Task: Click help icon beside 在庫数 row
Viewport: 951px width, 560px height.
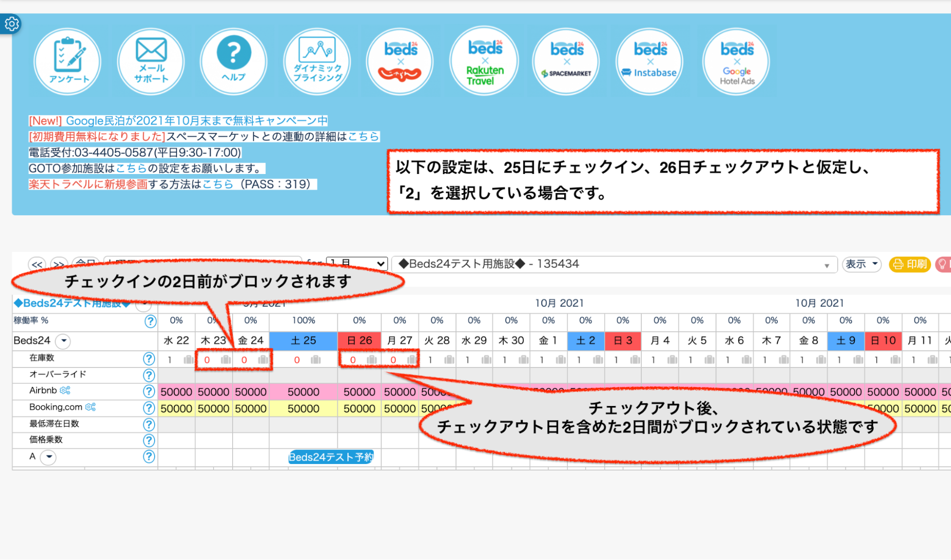Action: pyautogui.click(x=149, y=359)
